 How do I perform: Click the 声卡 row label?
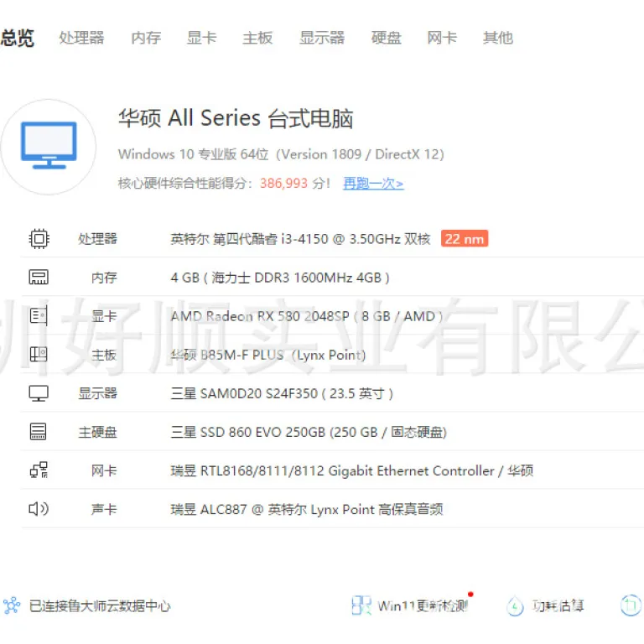point(104,509)
